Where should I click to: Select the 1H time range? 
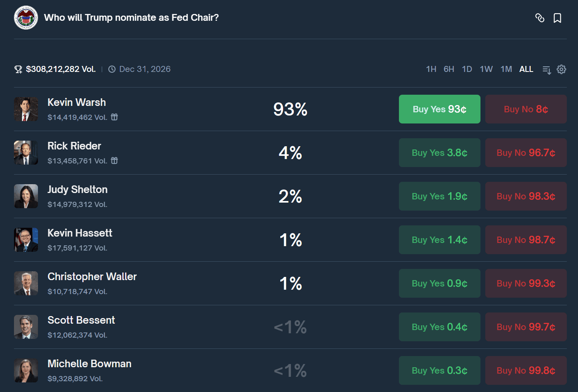click(431, 69)
